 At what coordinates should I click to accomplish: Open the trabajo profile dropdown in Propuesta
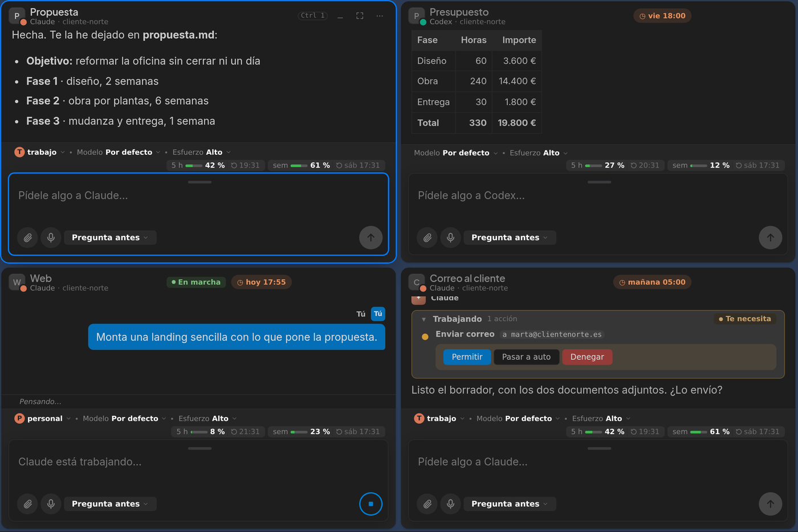click(x=39, y=152)
